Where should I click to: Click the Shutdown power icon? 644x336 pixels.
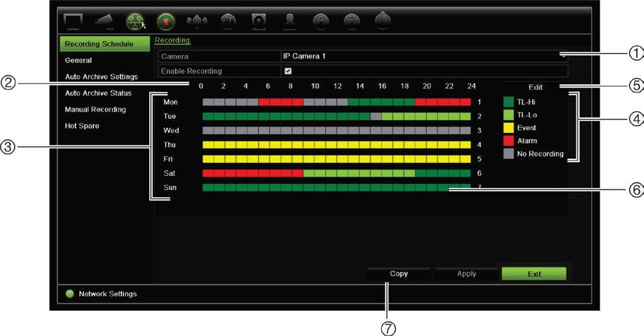pos(383,21)
